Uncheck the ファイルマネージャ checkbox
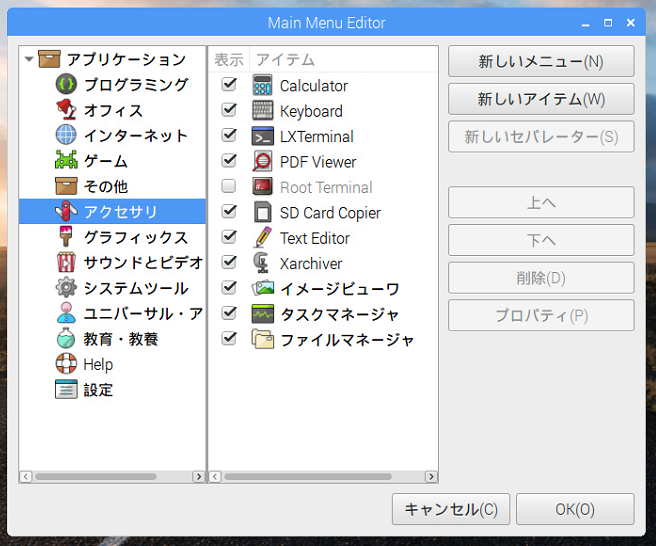The height and width of the screenshot is (546, 656). pyautogui.click(x=229, y=338)
